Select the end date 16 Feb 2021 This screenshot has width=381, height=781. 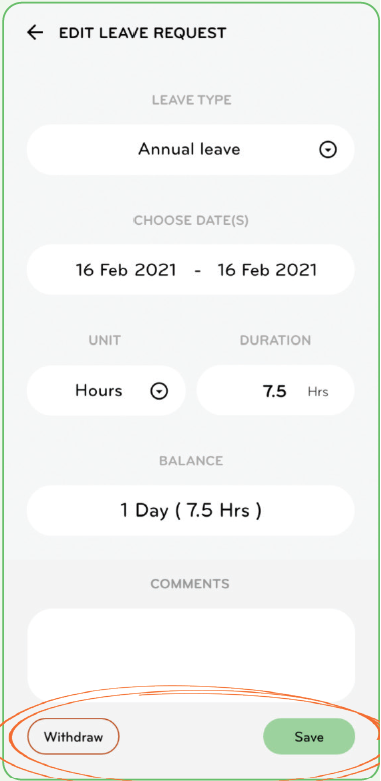click(x=267, y=270)
